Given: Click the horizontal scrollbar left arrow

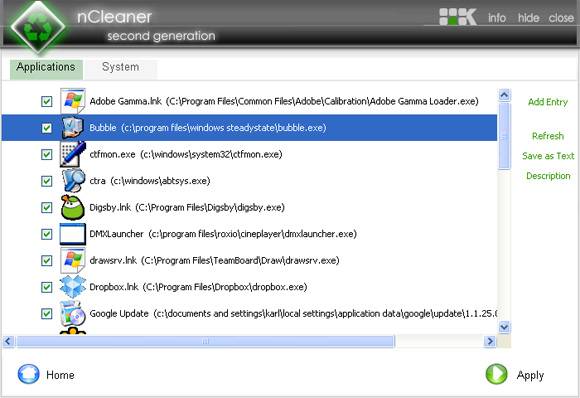Looking at the screenshot, I should pyautogui.click(x=9, y=341).
